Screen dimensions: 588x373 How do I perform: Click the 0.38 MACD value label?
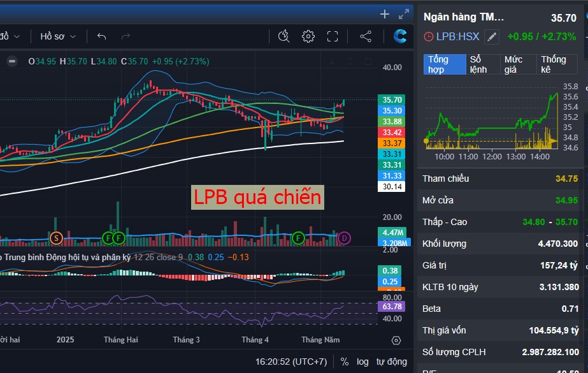pyautogui.click(x=390, y=270)
